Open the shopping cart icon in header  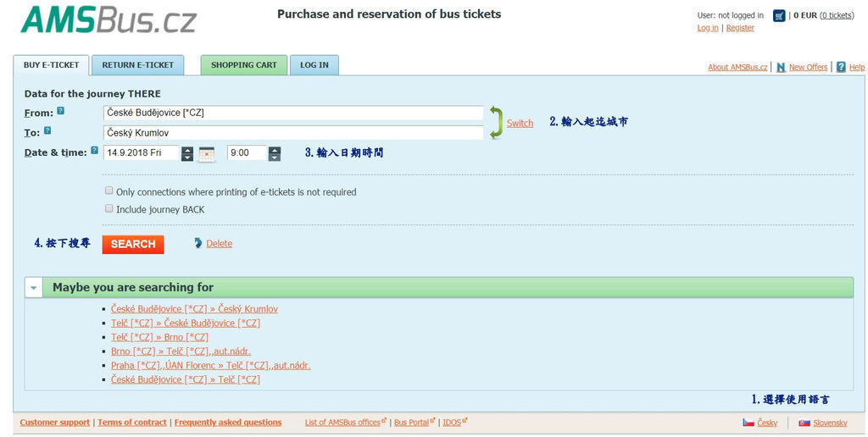tap(779, 15)
